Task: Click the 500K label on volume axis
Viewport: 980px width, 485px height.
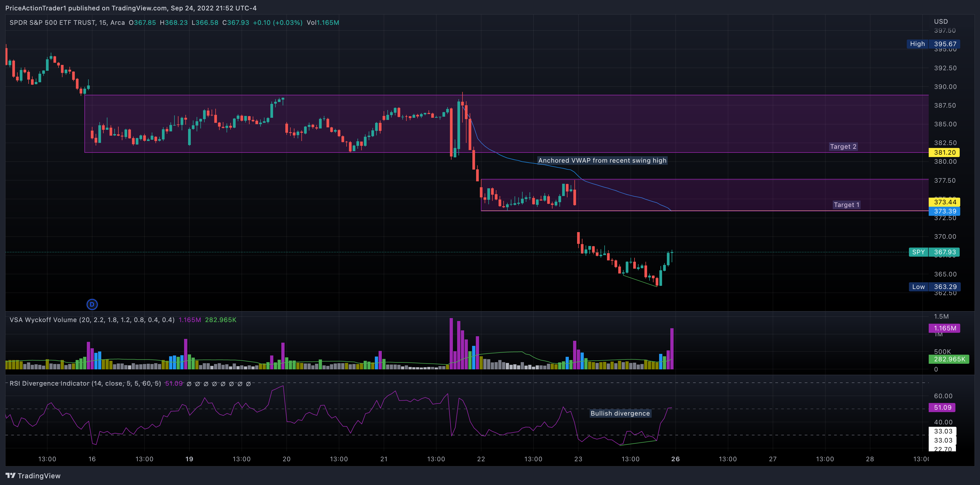Action: point(942,352)
